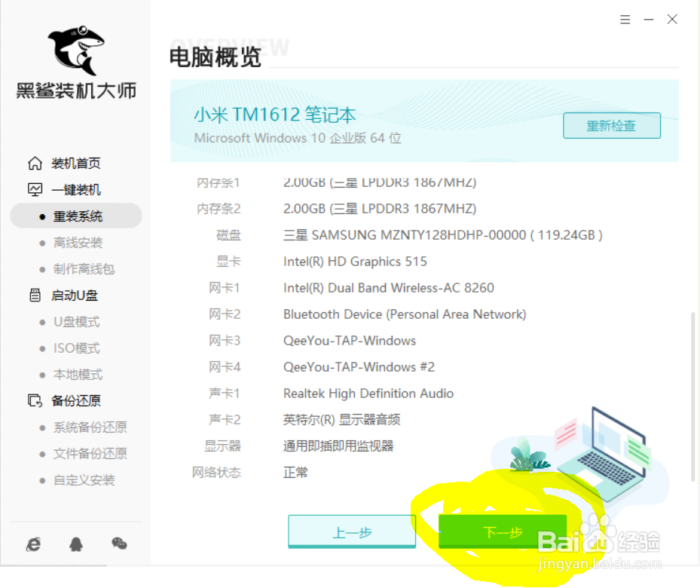Choose U盘模式 in sidebar
Screen dimensions: 700x588
pos(76,321)
